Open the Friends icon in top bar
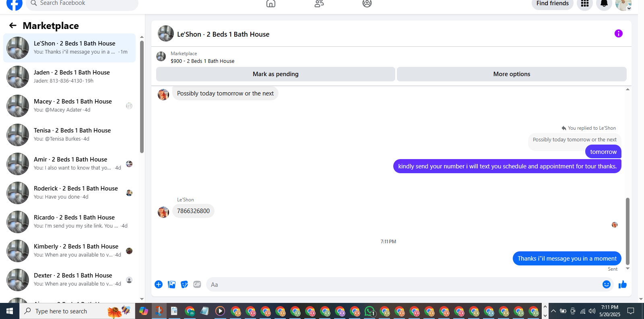The height and width of the screenshot is (319, 644). tap(319, 4)
